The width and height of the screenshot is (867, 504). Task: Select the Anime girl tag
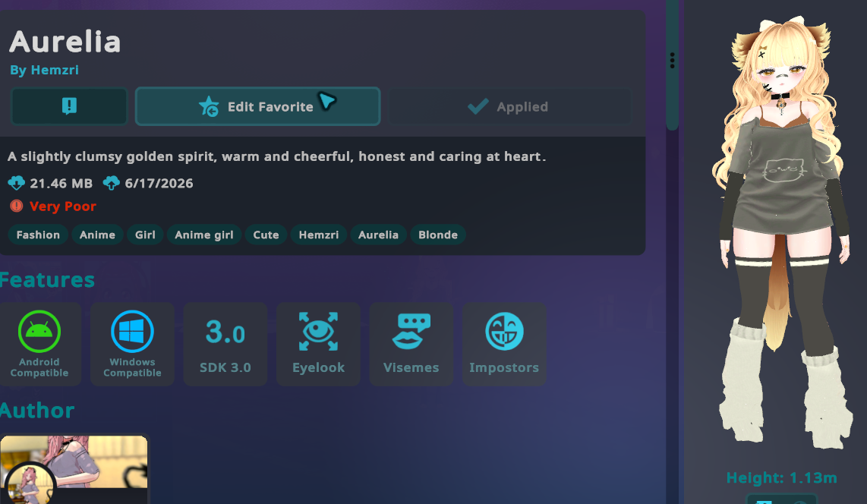[x=204, y=235]
